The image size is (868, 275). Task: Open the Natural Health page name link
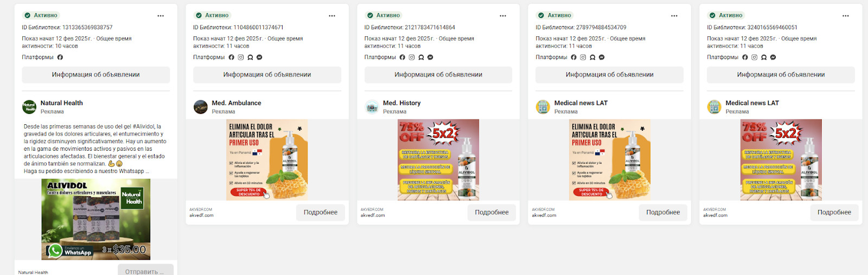pos(62,103)
